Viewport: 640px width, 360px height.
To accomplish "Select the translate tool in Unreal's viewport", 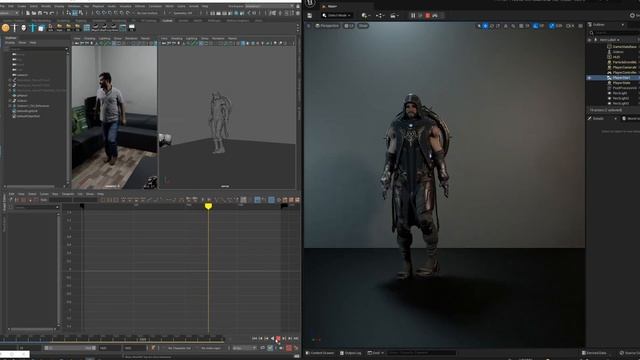I will point(485,26).
